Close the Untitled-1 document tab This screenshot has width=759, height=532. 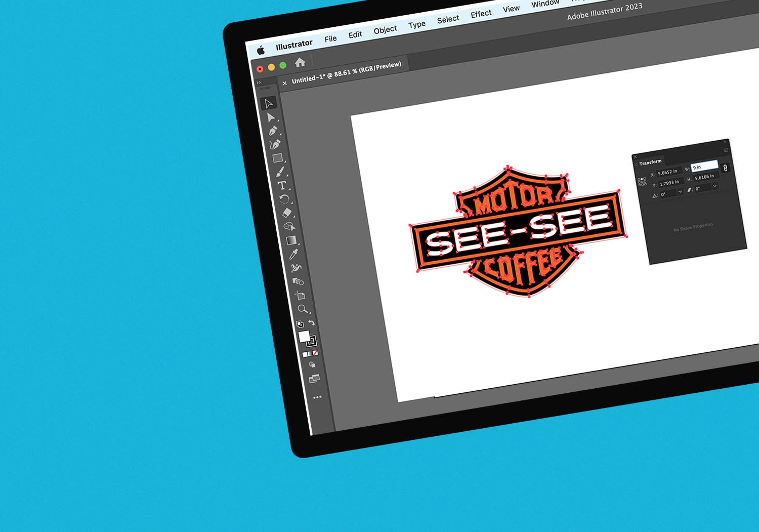[284, 83]
